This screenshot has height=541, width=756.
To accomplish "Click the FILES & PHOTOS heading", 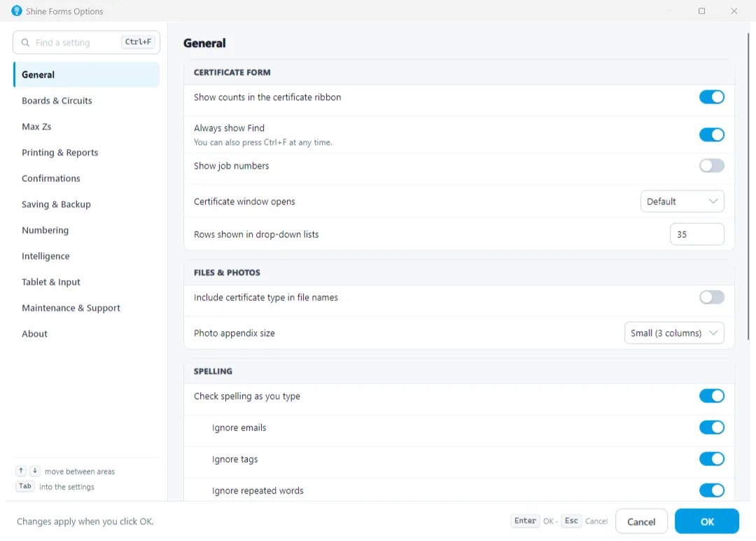I will tap(227, 273).
